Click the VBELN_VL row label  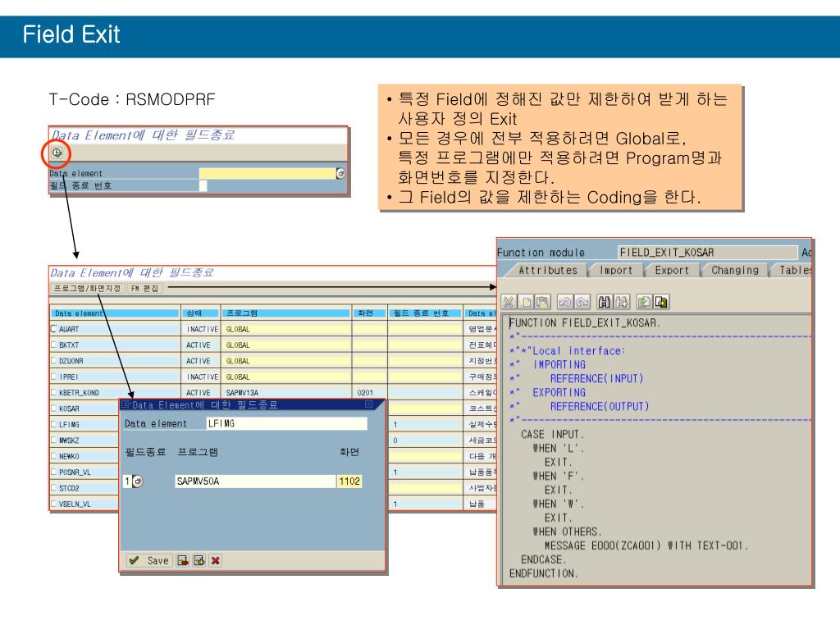pyautogui.click(x=75, y=504)
